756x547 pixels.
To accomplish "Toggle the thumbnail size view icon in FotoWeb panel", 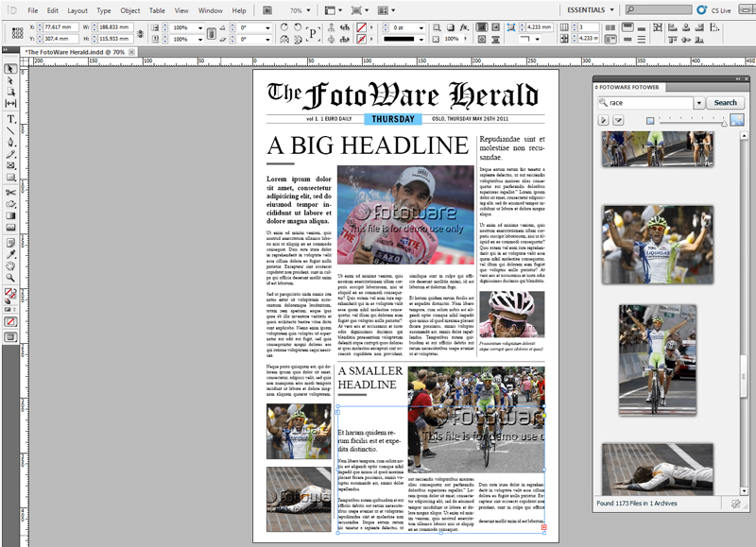I will pyautogui.click(x=737, y=120).
